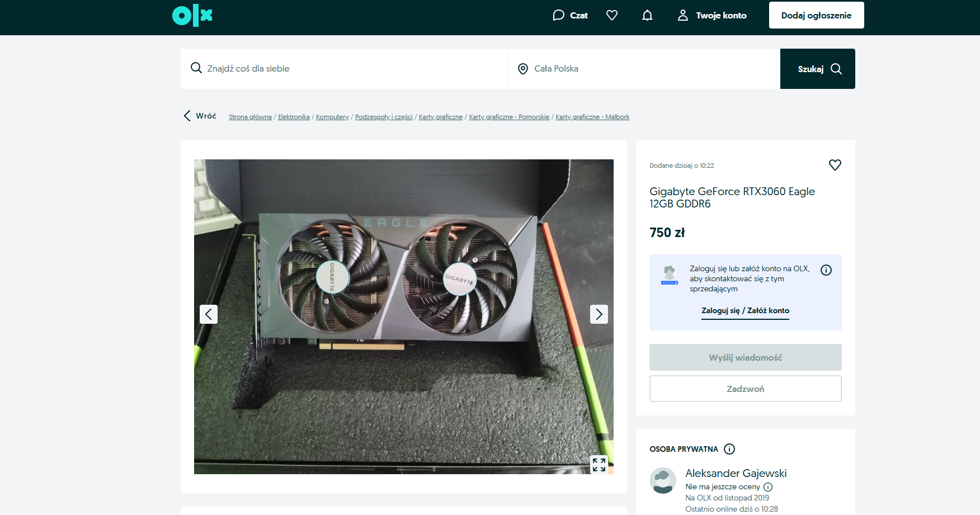Click Dodaj ogłoszenie button
Image resolution: width=980 pixels, height=515 pixels.
point(816,15)
